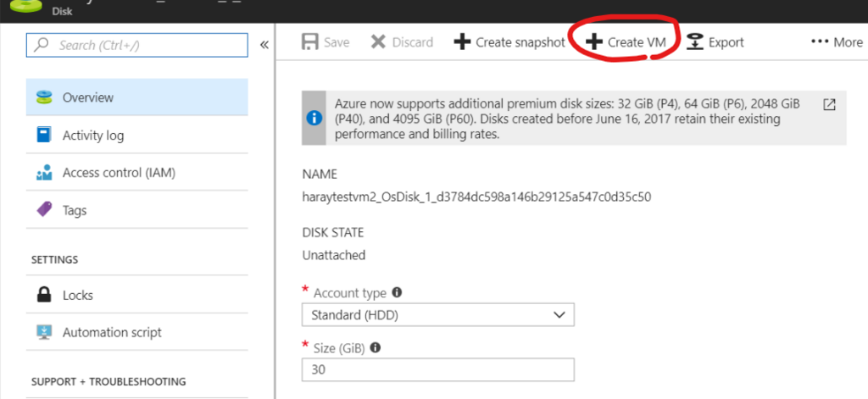868x399 pixels.
Task: Click the Export download icon
Action: tap(695, 42)
